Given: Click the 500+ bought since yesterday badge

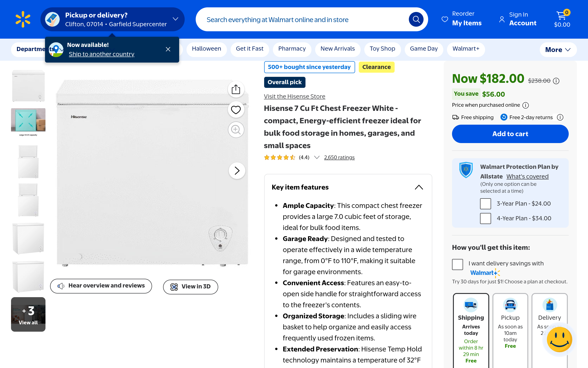Looking at the screenshot, I should [x=309, y=67].
